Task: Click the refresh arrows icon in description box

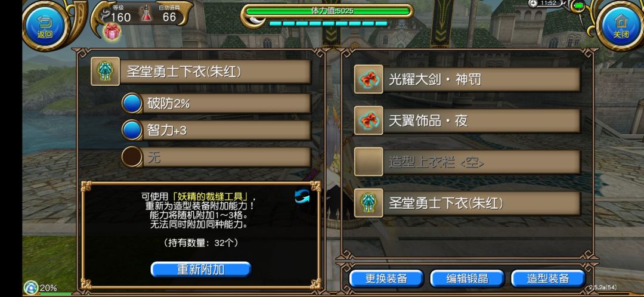Action: (302, 197)
